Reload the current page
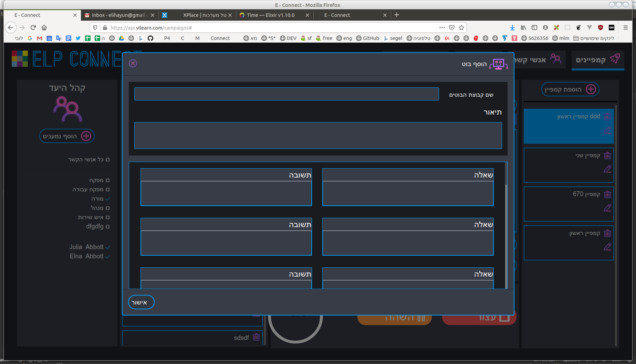Image resolution: width=636 pixels, height=364 pixels. (33, 28)
